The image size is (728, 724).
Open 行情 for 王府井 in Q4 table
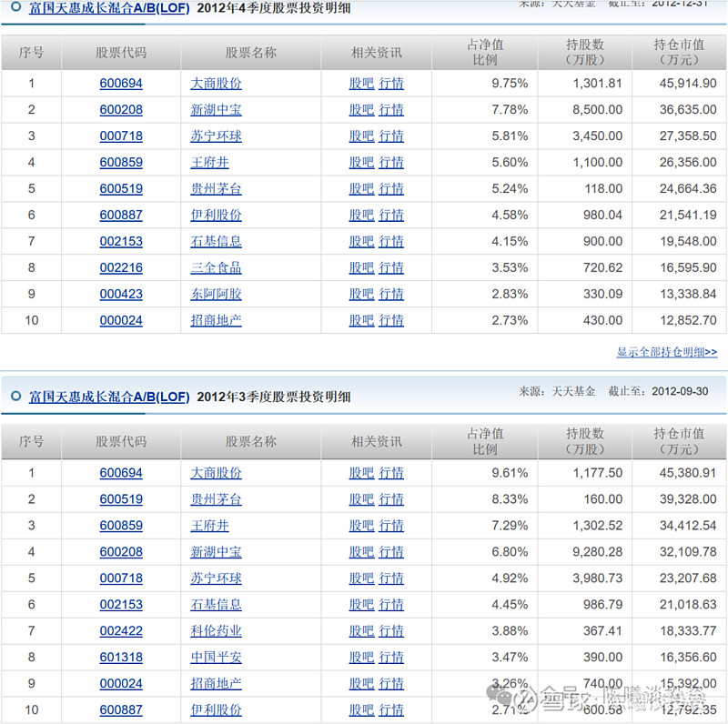coord(391,163)
